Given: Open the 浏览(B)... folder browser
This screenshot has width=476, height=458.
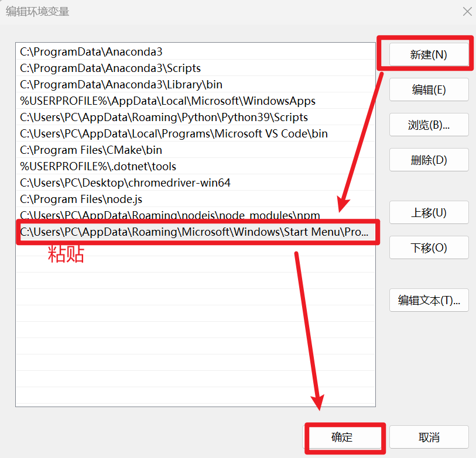Looking at the screenshot, I should coord(429,125).
